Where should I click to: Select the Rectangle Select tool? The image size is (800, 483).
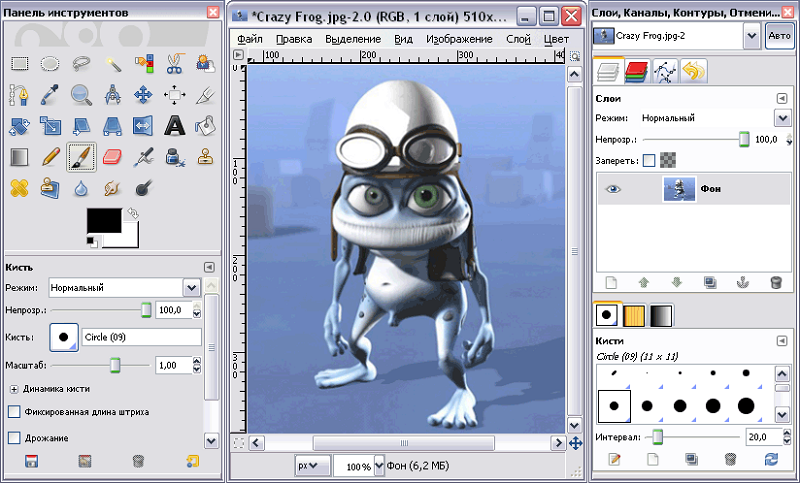19,64
